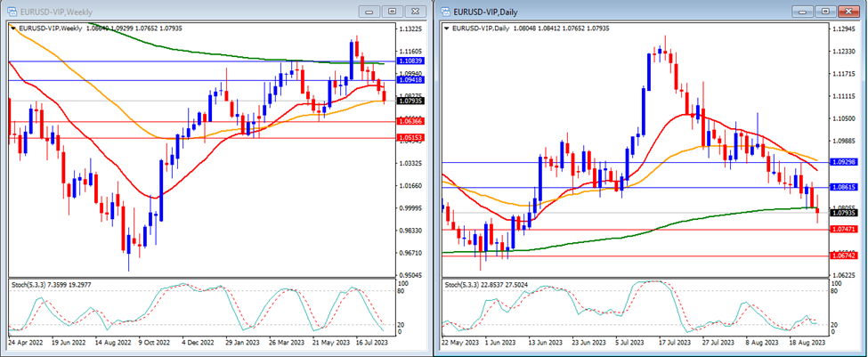868x357 pixels.
Task: Click the 24 Apr 2022 date on Weekly time axis
Action: coord(25,343)
